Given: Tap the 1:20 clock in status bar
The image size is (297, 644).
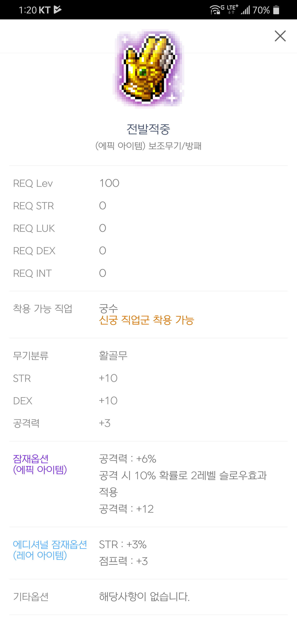Looking at the screenshot, I should click(27, 10).
